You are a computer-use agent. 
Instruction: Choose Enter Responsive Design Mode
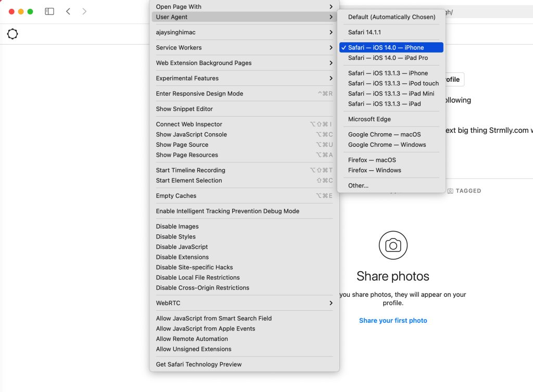(244, 94)
